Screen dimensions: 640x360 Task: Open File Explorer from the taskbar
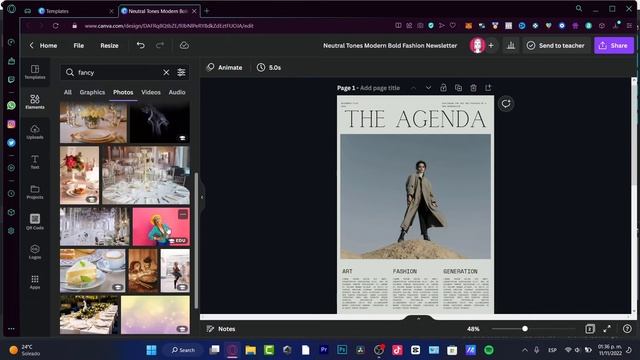coord(251,350)
